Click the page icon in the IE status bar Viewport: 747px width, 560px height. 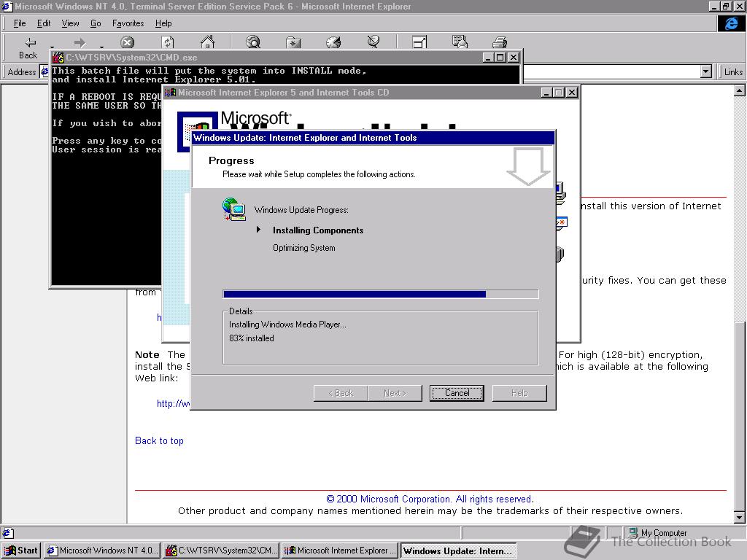pos(8,533)
